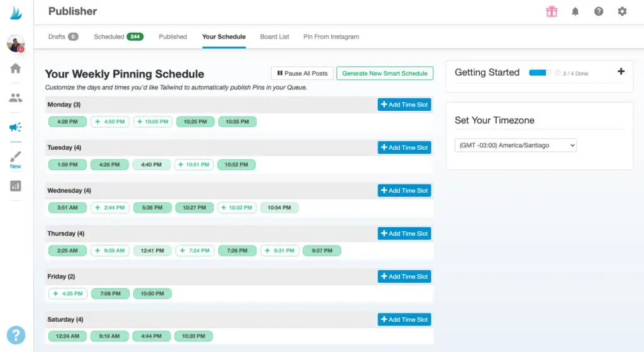Open the Board List tab
644x352 pixels.
coord(274,37)
